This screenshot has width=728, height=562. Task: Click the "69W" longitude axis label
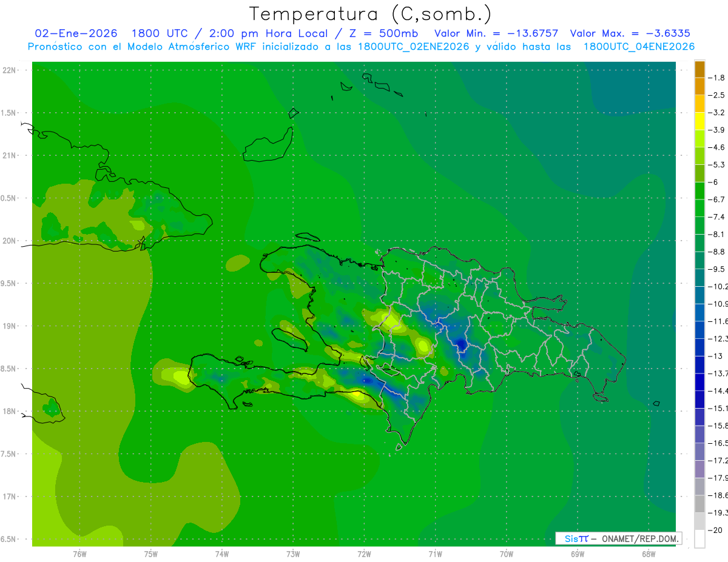(x=577, y=554)
